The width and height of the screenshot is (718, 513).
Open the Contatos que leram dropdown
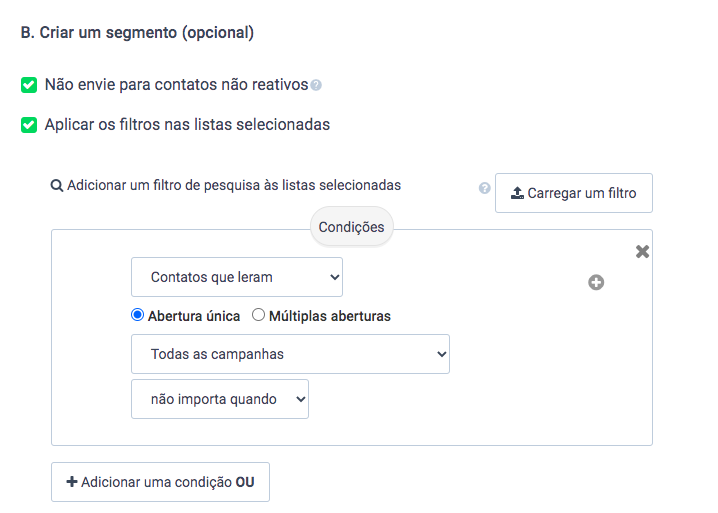coord(237,277)
